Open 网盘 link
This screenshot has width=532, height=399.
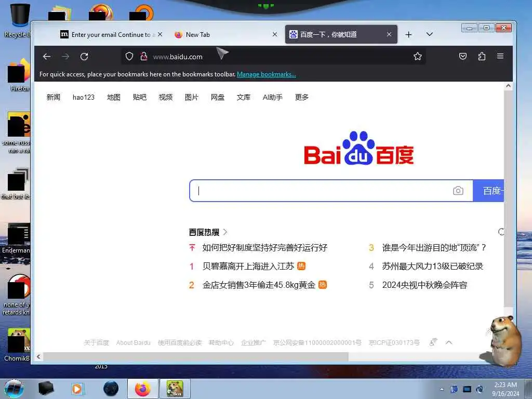click(218, 97)
